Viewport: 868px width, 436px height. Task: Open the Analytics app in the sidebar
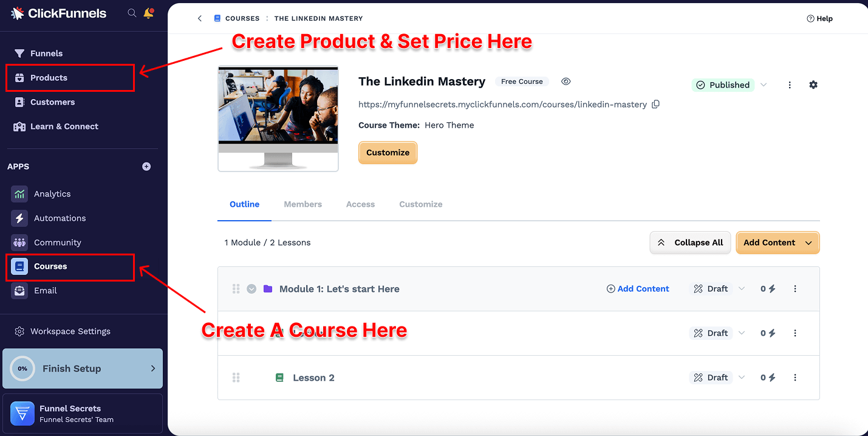52,193
